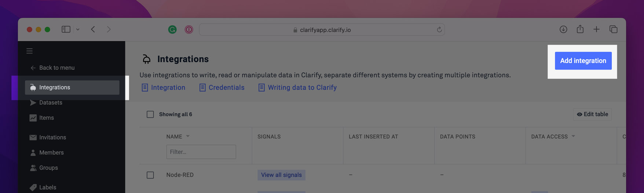The width and height of the screenshot is (644, 193).
Task: Open a new tab with plus icon
Action: click(596, 29)
